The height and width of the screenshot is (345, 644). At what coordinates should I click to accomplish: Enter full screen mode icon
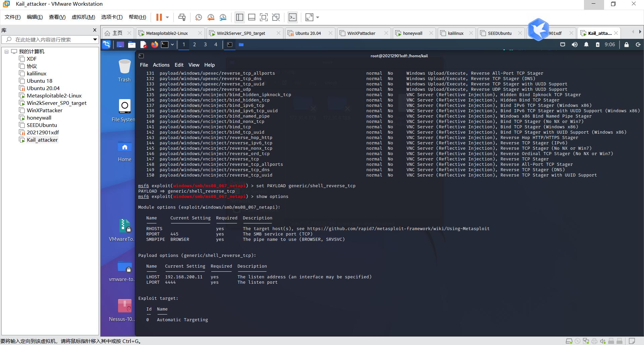pos(264,17)
